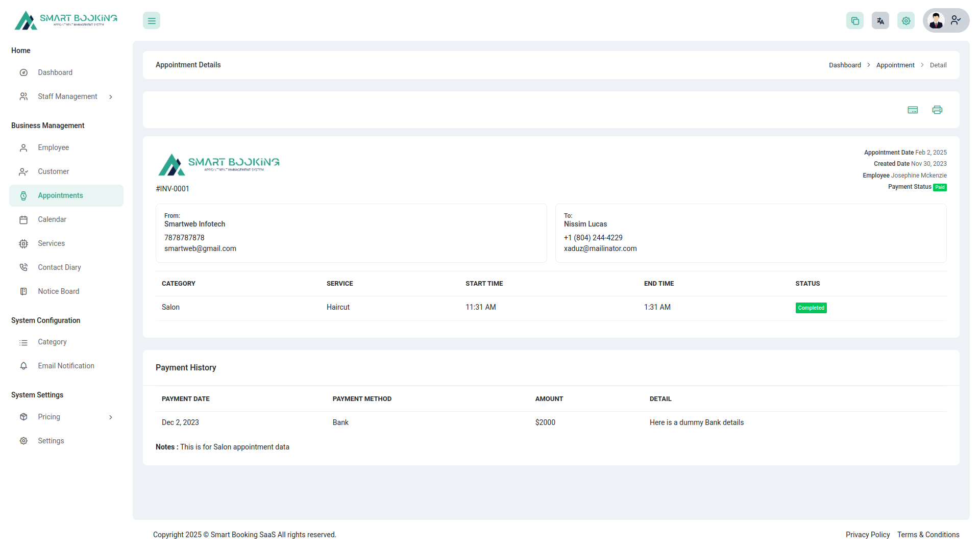980x551 pixels.
Task: Open the profile avatar in the top-right corner
Action: tap(936, 20)
